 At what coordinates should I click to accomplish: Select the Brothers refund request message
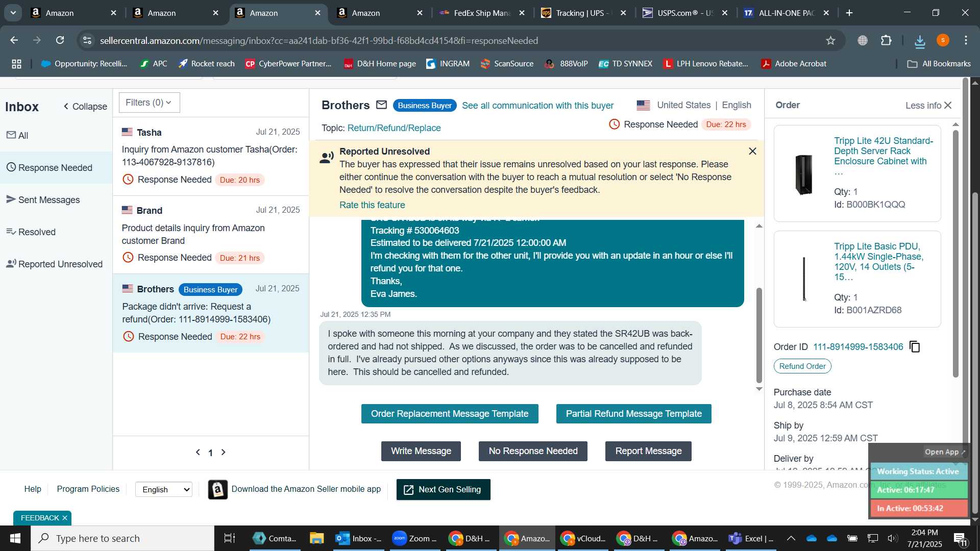click(x=211, y=313)
